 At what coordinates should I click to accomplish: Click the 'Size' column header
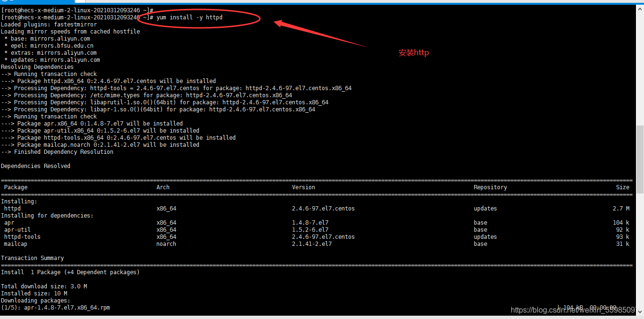click(623, 187)
